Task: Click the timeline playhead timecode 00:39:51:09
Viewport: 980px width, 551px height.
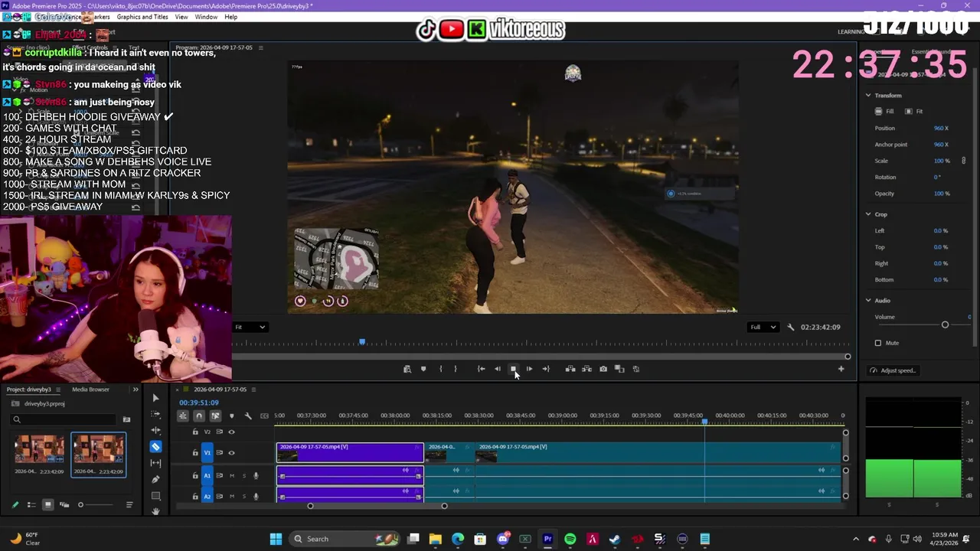Action: [x=199, y=403]
